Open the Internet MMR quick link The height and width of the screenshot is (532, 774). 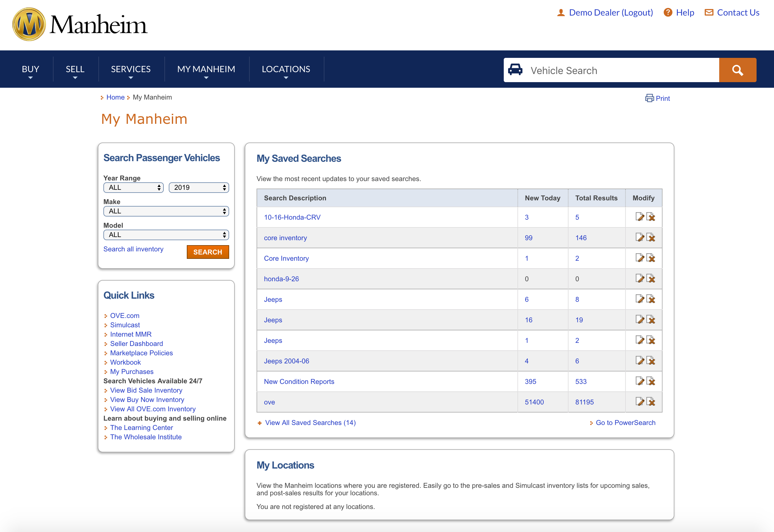131,334
